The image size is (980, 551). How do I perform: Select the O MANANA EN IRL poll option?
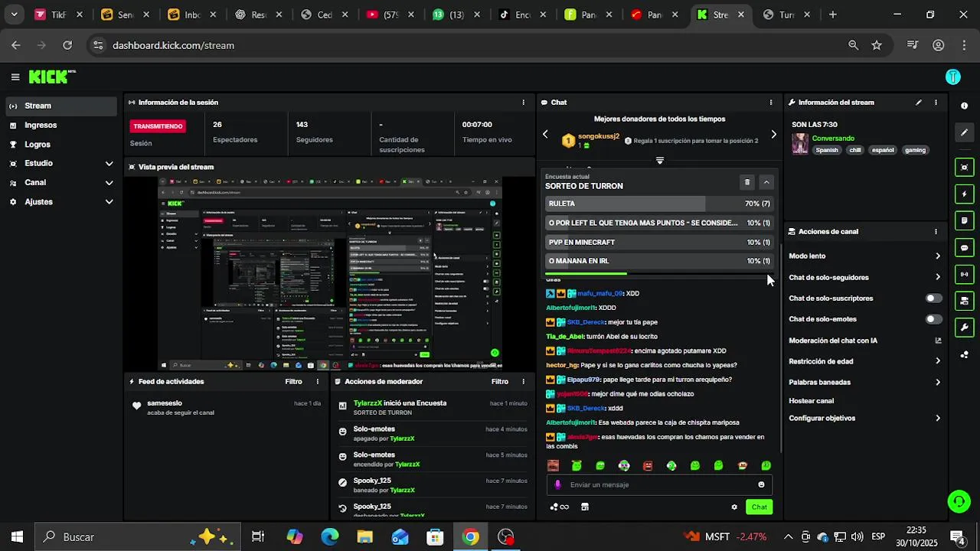[x=659, y=261]
